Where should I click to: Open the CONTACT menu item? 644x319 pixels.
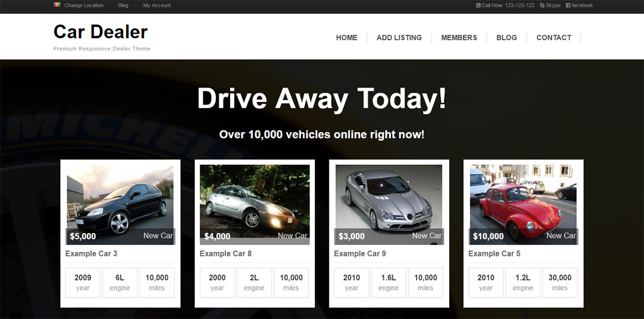(554, 38)
